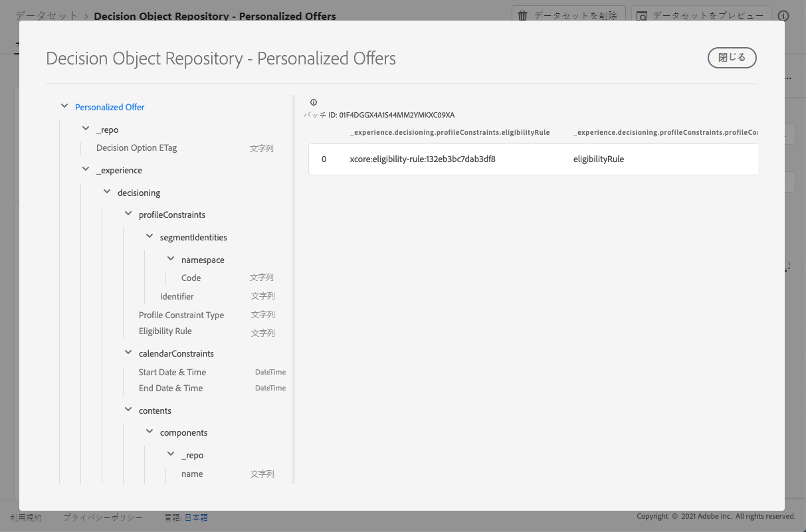Collapse the decisioning node chevron

coord(107,192)
